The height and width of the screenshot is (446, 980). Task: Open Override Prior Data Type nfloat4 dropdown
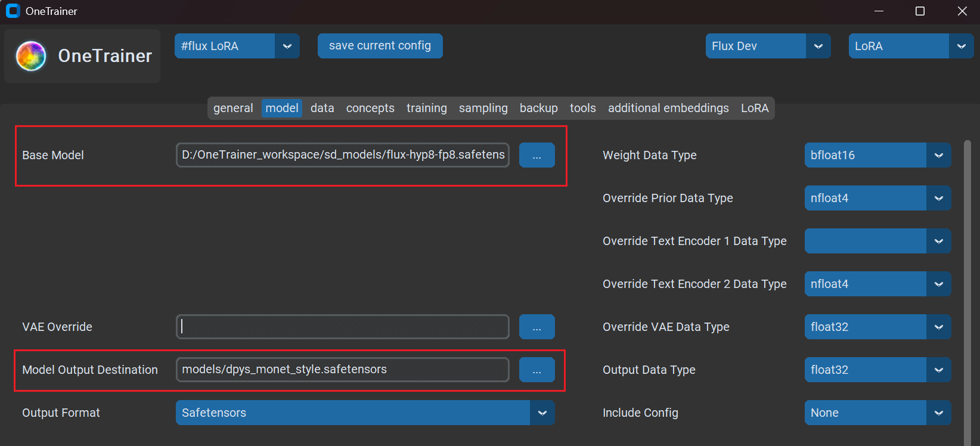pyautogui.click(x=877, y=198)
